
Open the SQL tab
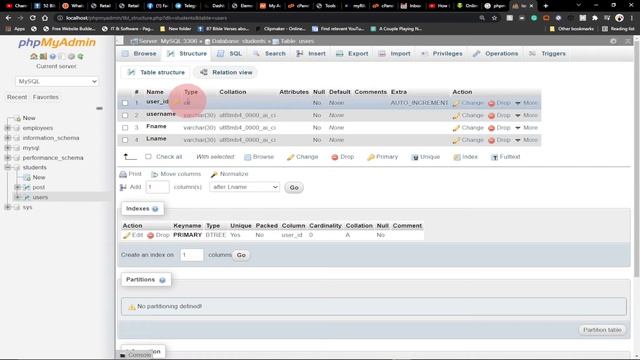coord(229,54)
